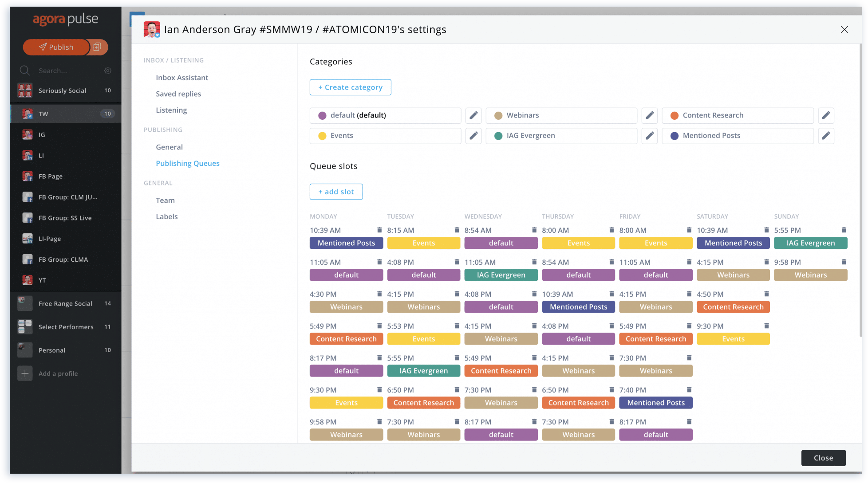Click the purple default color swatch in categories
Image resolution: width=868 pixels, height=483 pixels.
tap(321, 115)
